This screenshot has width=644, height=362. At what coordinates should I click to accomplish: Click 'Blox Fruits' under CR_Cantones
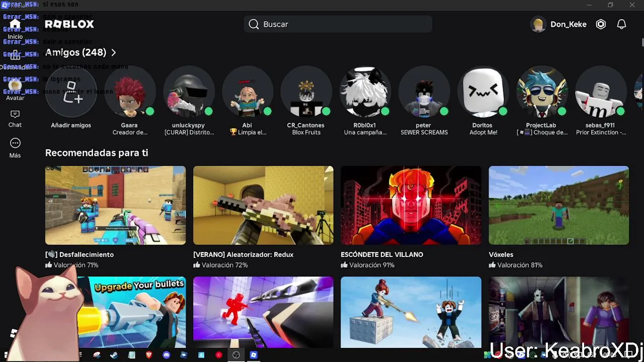pos(306,133)
